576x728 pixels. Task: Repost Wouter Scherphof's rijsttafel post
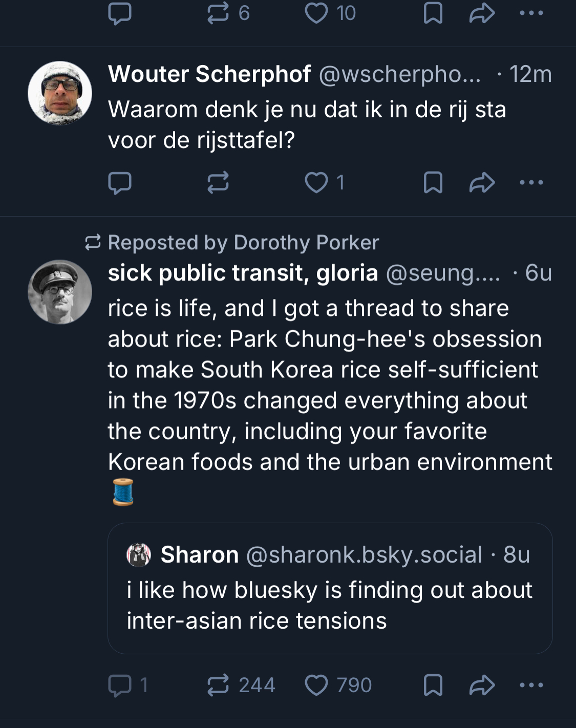click(218, 183)
